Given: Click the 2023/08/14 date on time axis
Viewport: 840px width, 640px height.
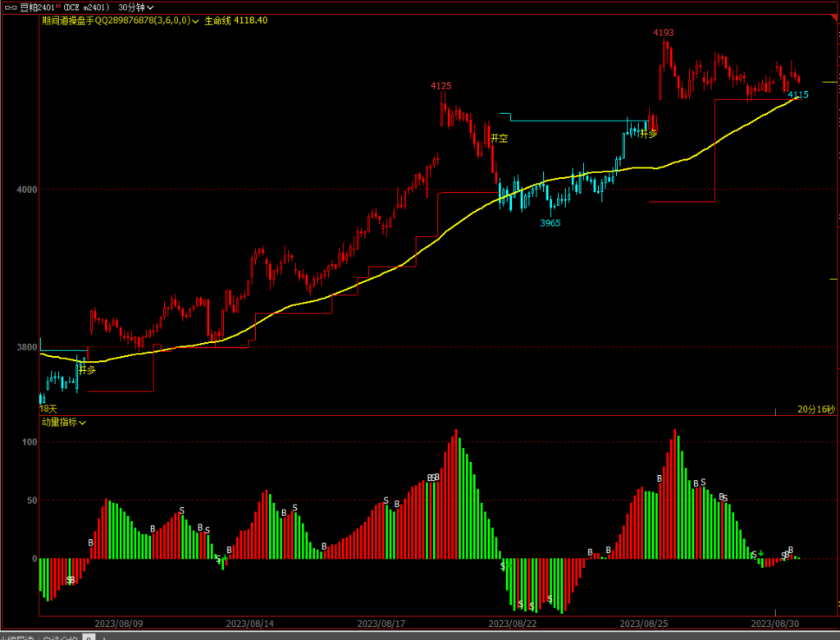Looking at the screenshot, I should tap(248, 624).
